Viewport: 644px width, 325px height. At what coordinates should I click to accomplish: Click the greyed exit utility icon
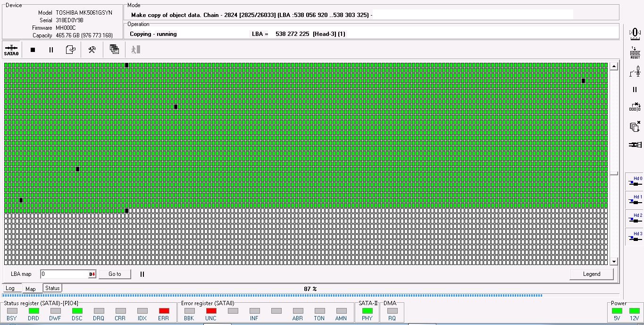click(135, 50)
